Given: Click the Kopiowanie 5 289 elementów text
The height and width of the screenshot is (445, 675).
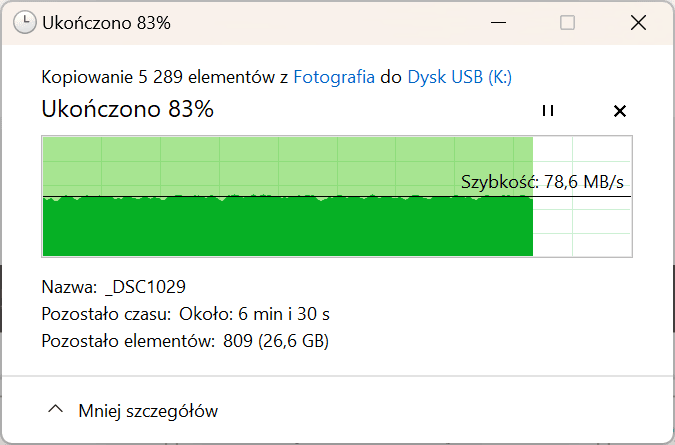Looking at the screenshot, I should coord(160,77).
